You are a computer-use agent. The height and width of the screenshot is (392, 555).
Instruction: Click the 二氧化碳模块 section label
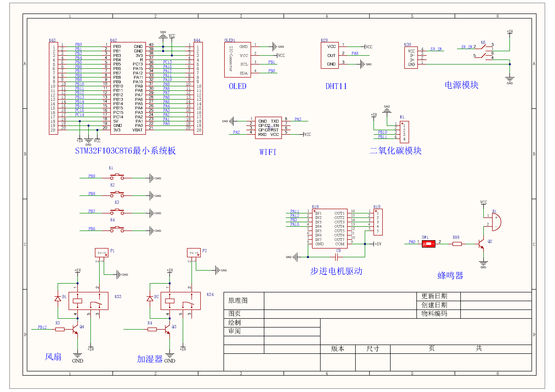coord(396,151)
